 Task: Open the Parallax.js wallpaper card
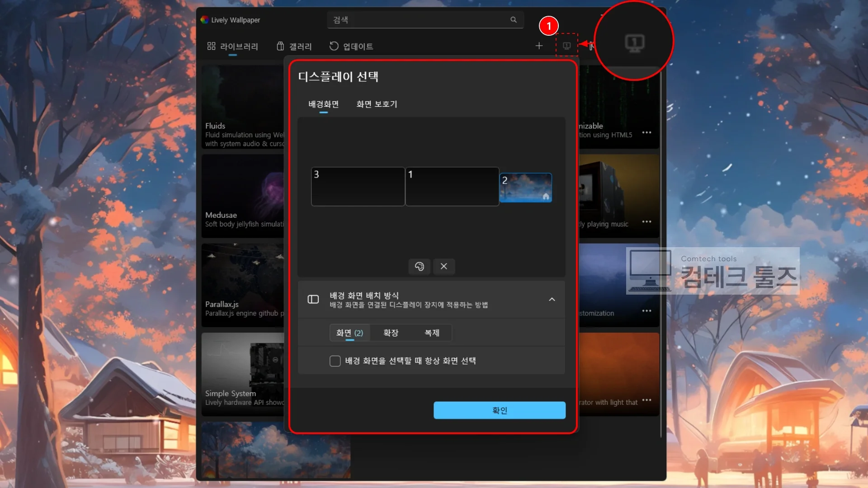(x=243, y=285)
